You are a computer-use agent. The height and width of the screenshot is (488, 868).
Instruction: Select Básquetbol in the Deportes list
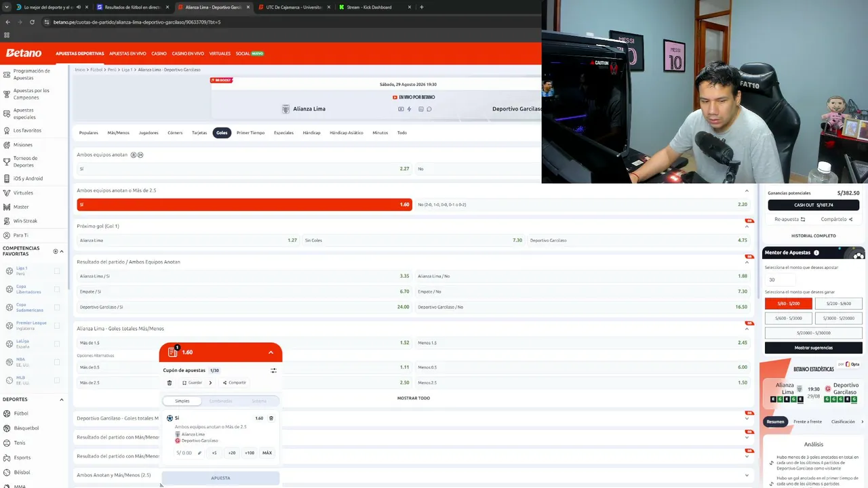click(x=26, y=428)
